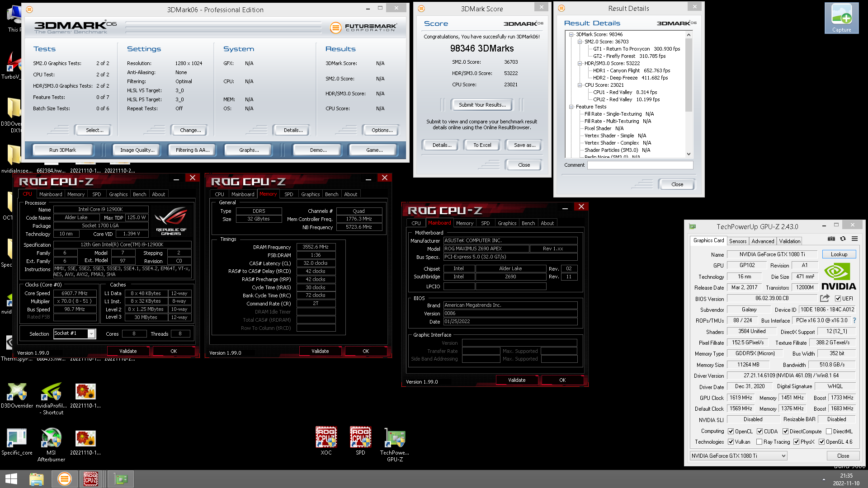The height and width of the screenshot is (488, 868).
Task: Open the GPU-Z hamburger menu
Action: tap(854, 239)
